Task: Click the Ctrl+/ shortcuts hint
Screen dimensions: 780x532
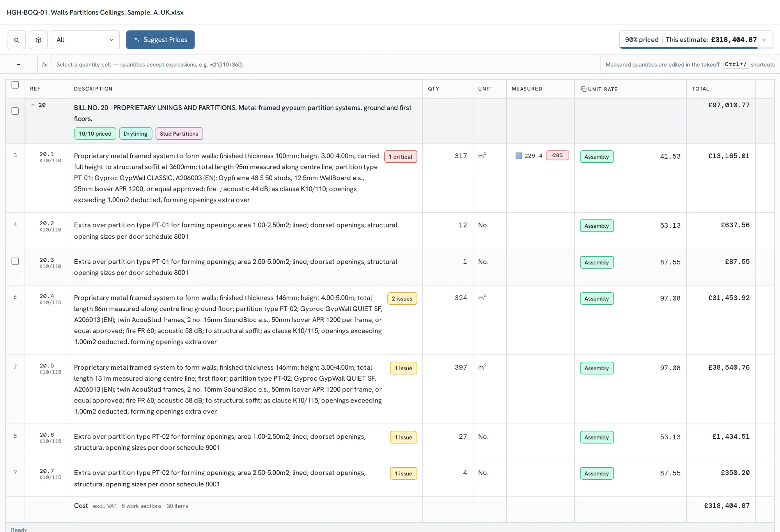Action: 736,64
